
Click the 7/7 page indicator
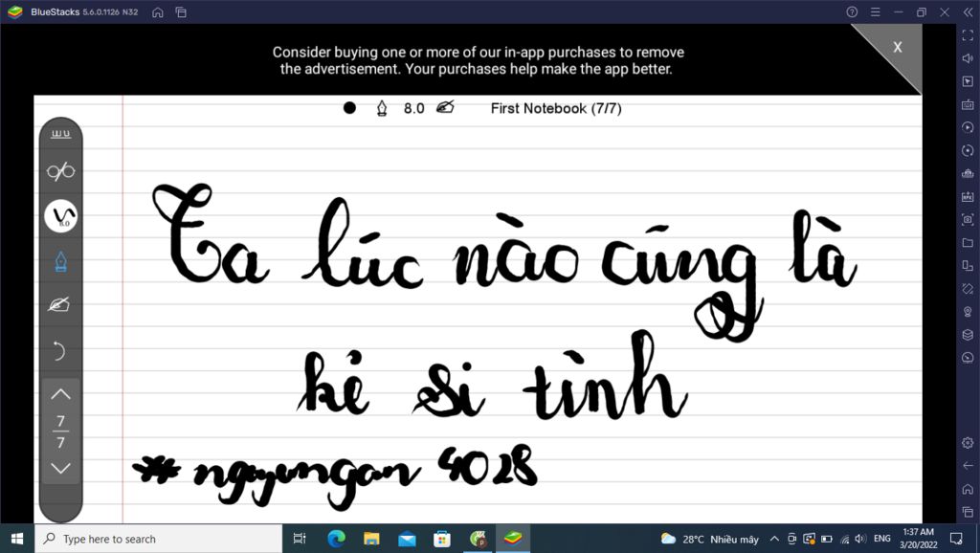[60, 431]
